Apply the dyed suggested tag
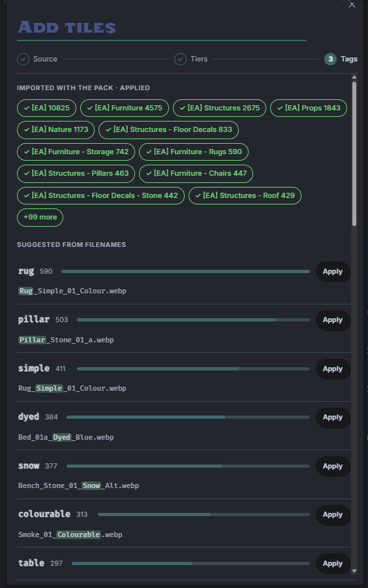 [x=333, y=417]
